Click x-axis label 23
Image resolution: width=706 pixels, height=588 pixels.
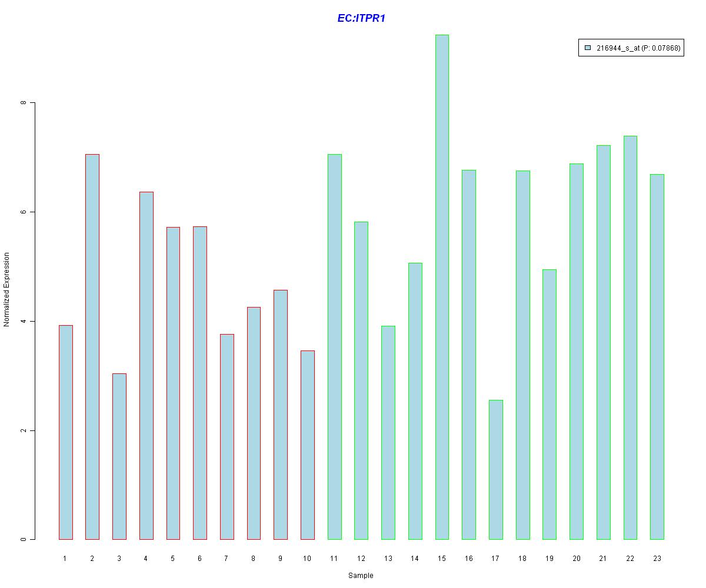657,558
